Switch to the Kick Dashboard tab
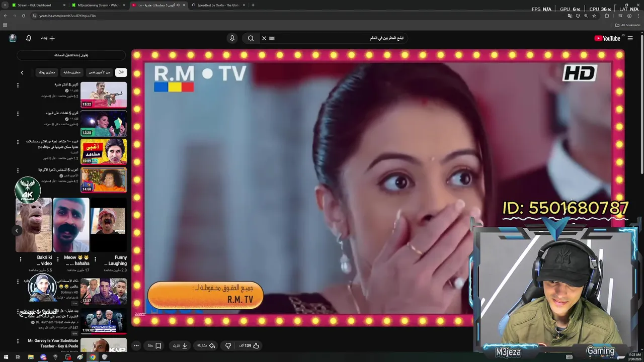Image resolution: width=644 pixels, height=362 pixels. [x=38, y=5]
